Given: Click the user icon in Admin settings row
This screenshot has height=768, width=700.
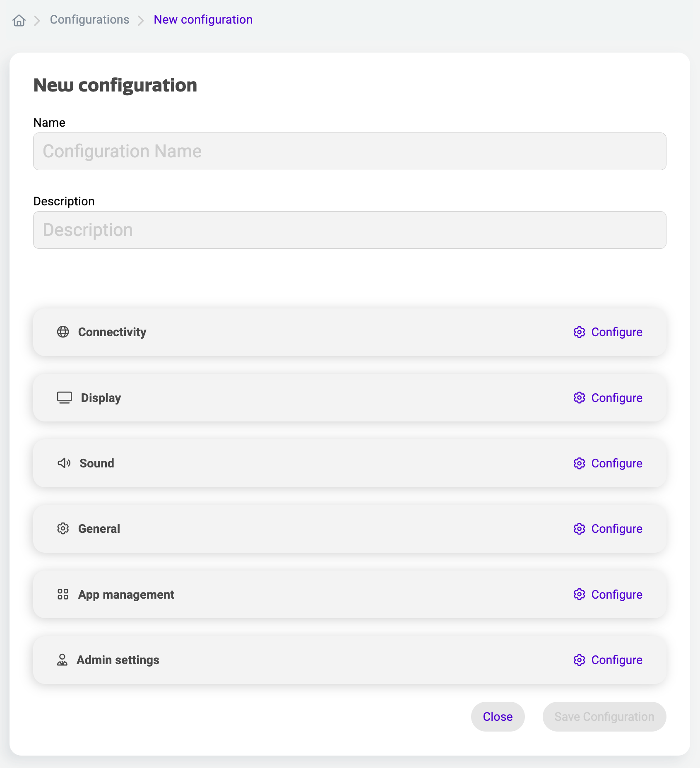Looking at the screenshot, I should 63,660.
